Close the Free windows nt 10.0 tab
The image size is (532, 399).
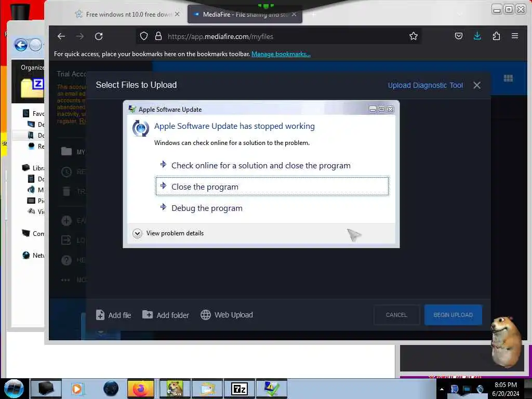[177, 14]
